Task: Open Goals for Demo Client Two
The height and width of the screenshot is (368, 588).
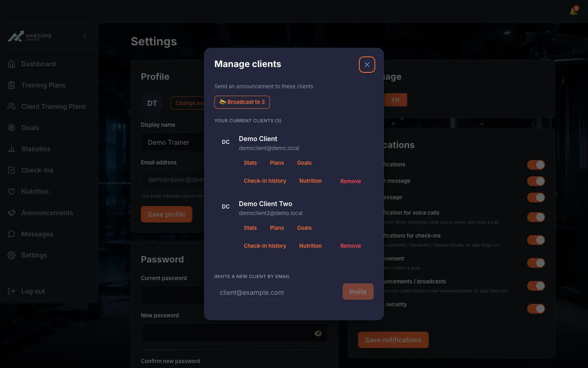Action: pyautogui.click(x=304, y=228)
